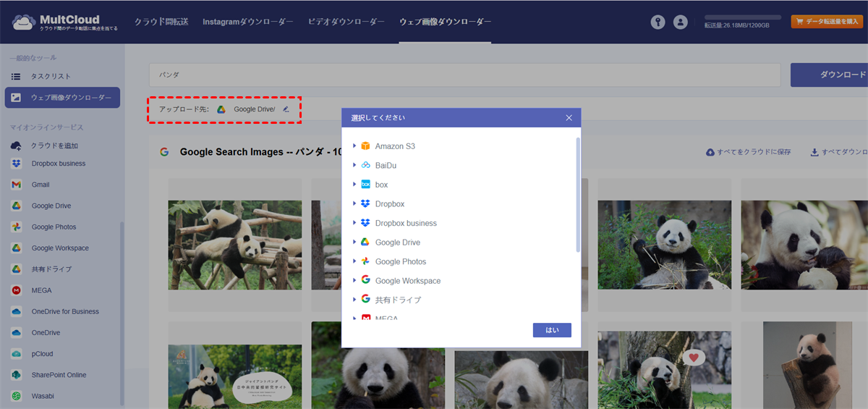The width and height of the screenshot is (868, 409).
Task: Click the Wasabi icon in sidebar
Action: pos(16,396)
